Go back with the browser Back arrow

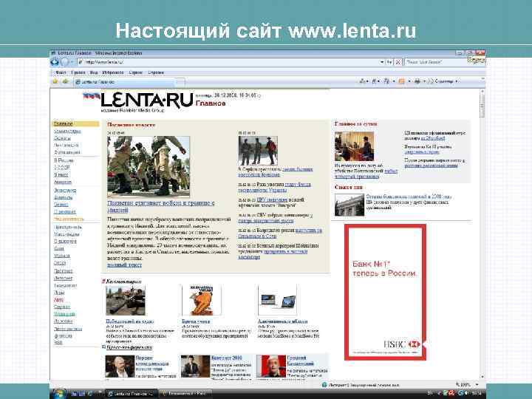(54, 62)
